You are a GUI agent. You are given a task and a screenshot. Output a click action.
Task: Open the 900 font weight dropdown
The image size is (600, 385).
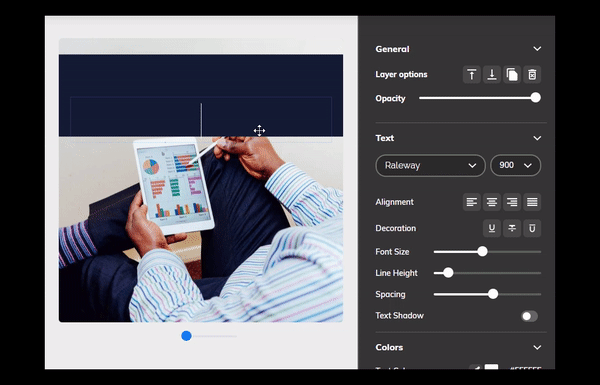(515, 165)
